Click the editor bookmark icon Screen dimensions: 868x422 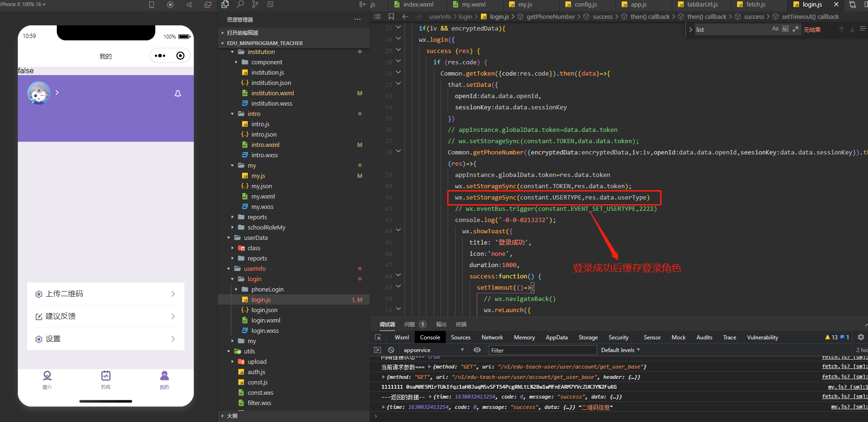[x=391, y=16]
